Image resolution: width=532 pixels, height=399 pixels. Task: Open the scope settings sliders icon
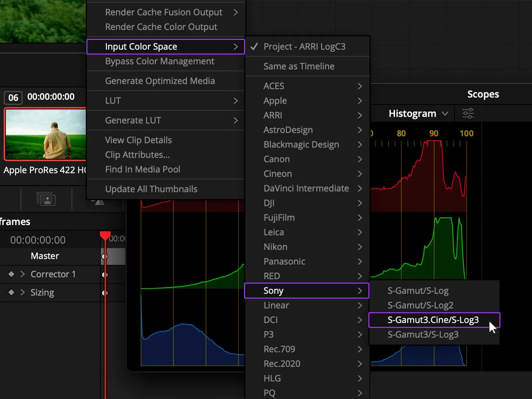tap(468, 113)
